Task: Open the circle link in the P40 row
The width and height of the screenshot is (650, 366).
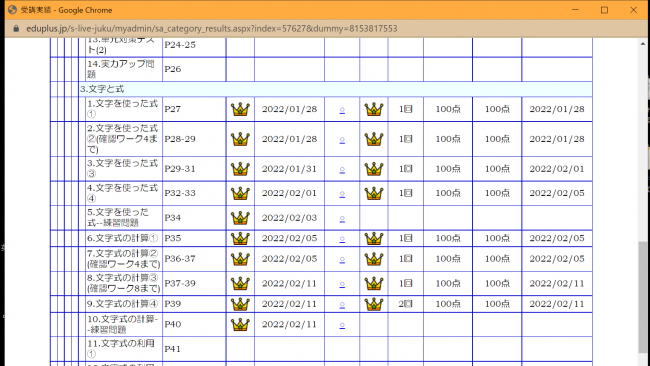Action: click(342, 325)
